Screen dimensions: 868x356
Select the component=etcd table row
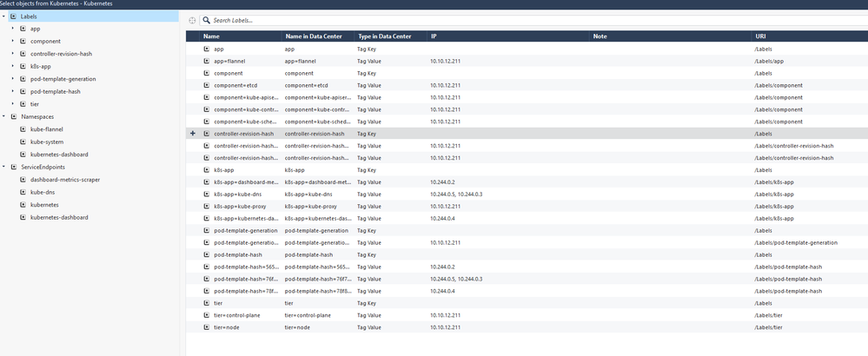click(x=235, y=86)
